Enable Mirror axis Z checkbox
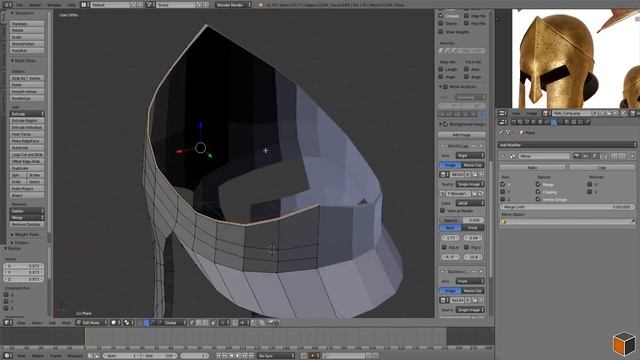The width and height of the screenshot is (640, 360). point(502,199)
